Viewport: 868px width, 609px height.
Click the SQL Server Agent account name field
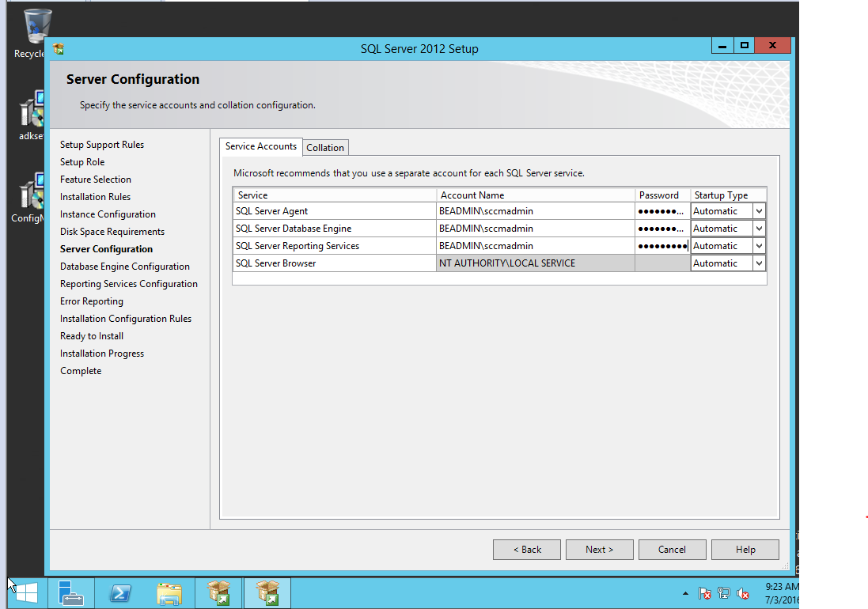[x=536, y=211]
